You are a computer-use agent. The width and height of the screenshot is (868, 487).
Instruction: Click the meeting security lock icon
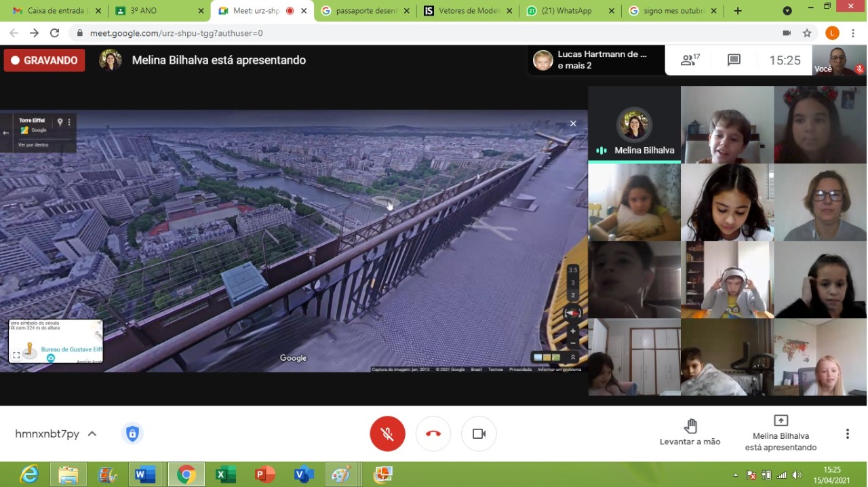(x=132, y=433)
